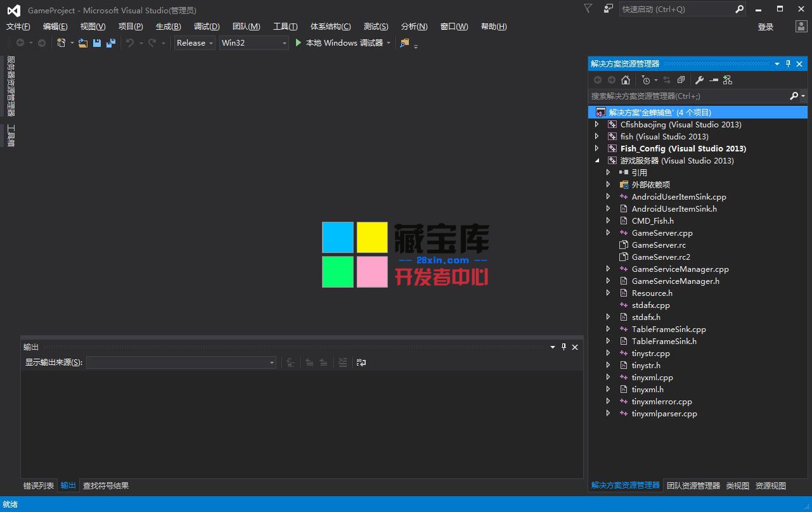Click the Redo arrow icon
The image size is (812, 512).
click(x=152, y=43)
